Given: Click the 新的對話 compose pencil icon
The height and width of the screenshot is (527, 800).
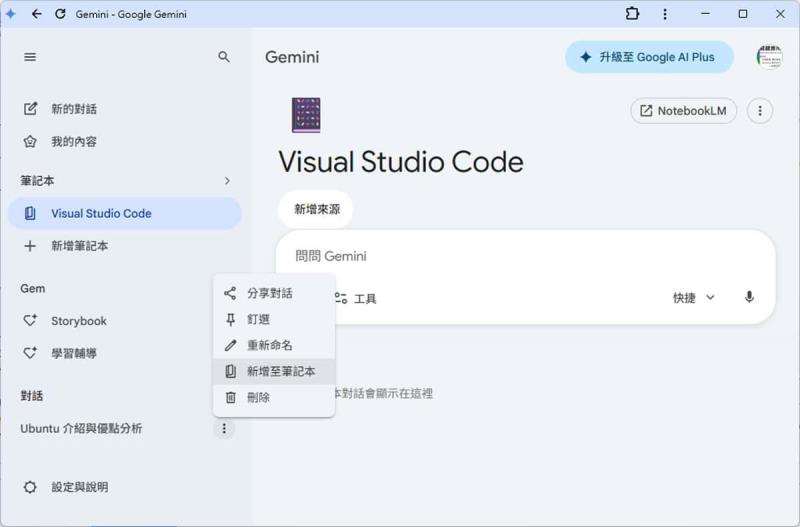Looking at the screenshot, I should 30,109.
